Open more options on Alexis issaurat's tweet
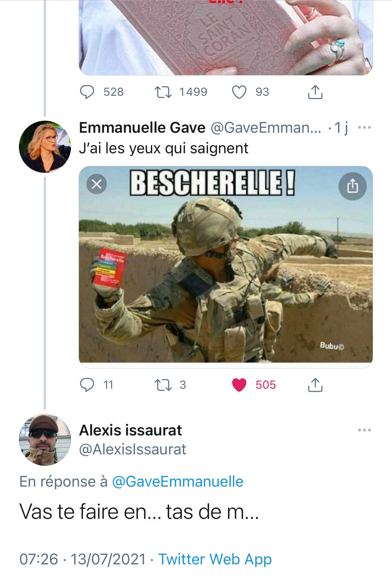Screen dimensions: 392x577 (365, 430)
